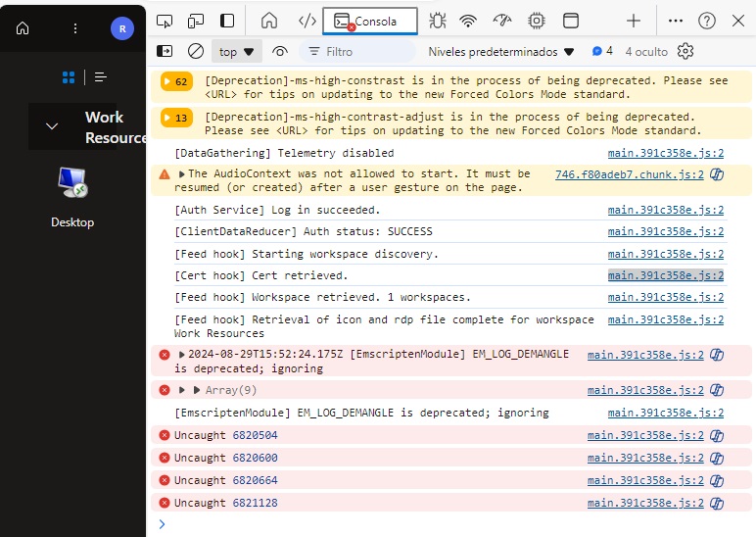Clear the console
The width and height of the screenshot is (756, 537).
(196, 51)
